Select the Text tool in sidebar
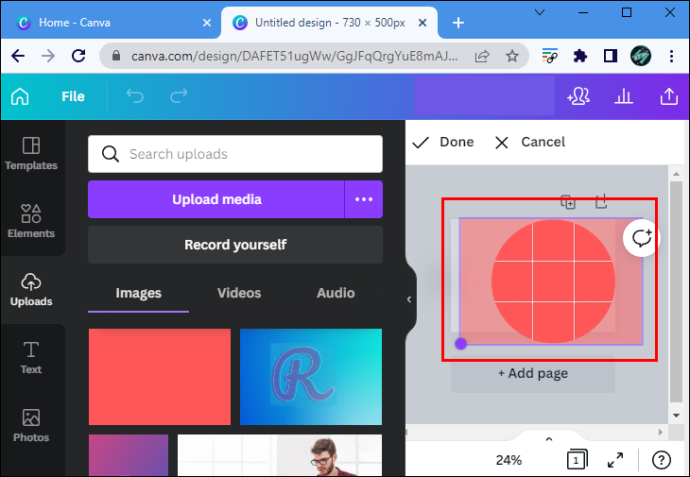 [31, 358]
